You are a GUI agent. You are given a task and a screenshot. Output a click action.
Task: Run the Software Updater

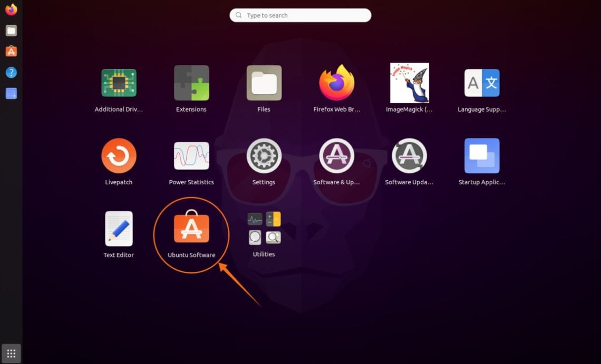(x=410, y=156)
